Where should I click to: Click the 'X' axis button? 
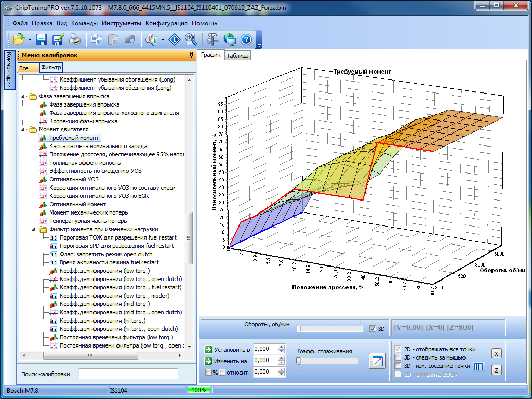pos(496,354)
